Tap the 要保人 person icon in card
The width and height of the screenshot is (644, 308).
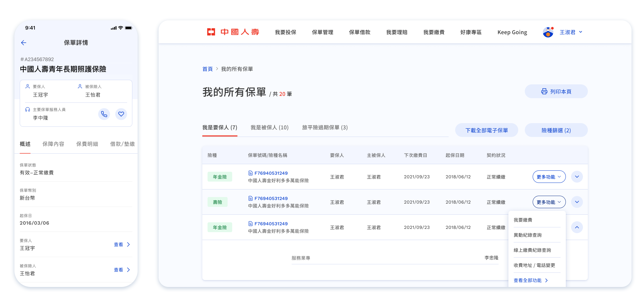(28, 86)
